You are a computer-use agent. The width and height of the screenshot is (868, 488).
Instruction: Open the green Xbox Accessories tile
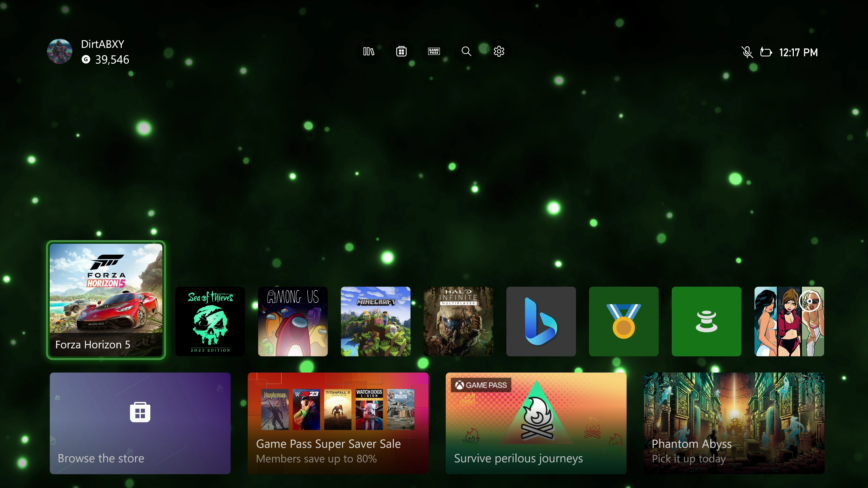[706, 321]
